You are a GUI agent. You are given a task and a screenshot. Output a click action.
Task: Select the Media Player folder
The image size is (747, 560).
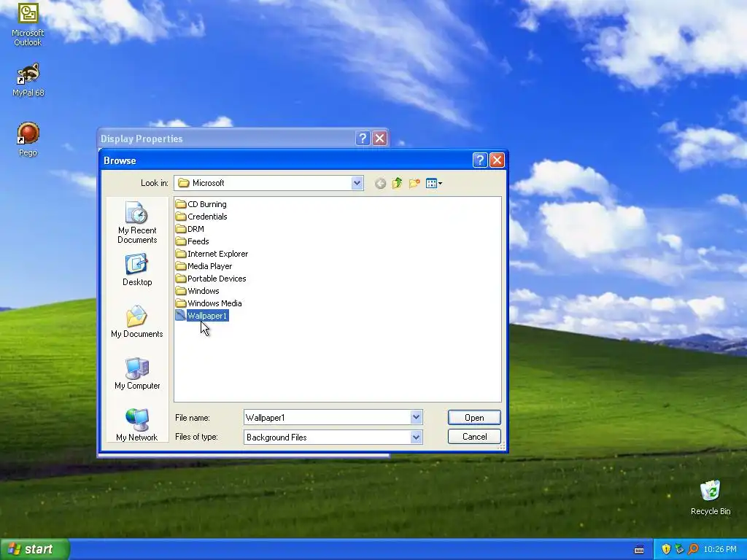pos(204,266)
